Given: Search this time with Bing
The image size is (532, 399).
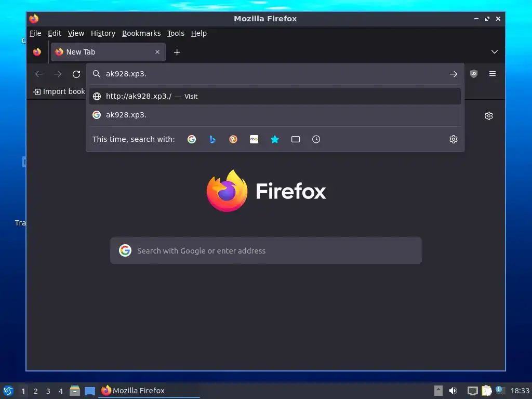Looking at the screenshot, I should click(212, 139).
